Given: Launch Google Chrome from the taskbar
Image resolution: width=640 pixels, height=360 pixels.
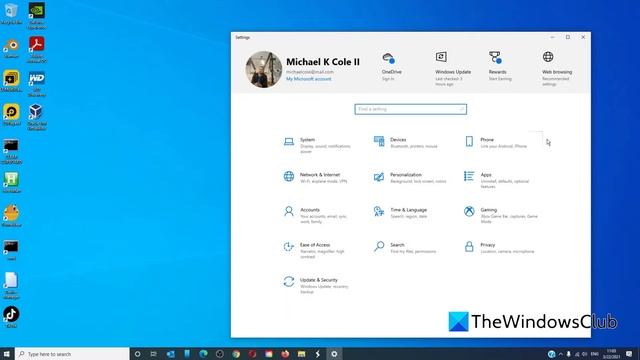Looking at the screenshot, I should (236, 354).
